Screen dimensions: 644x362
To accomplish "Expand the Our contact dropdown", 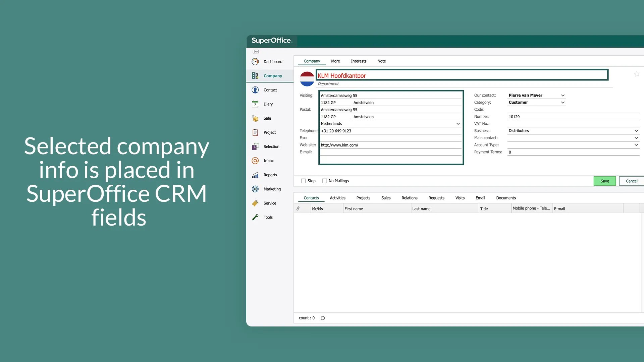I will [563, 96].
